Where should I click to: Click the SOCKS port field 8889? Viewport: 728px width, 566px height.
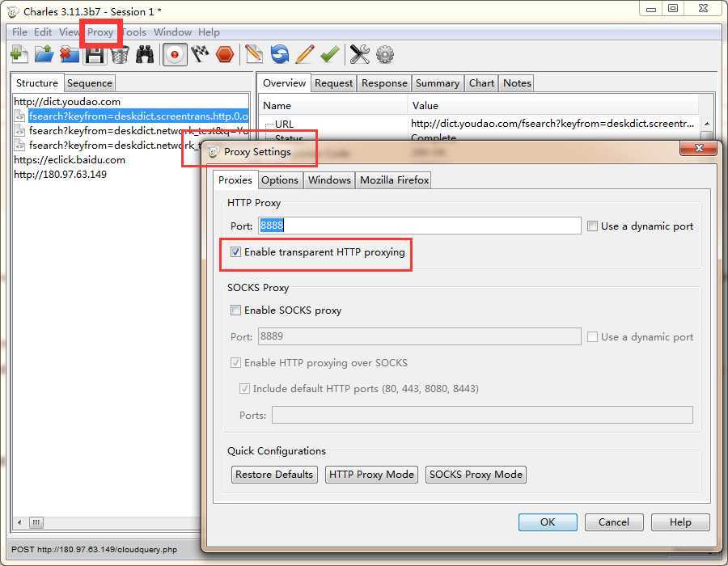[x=419, y=336]
